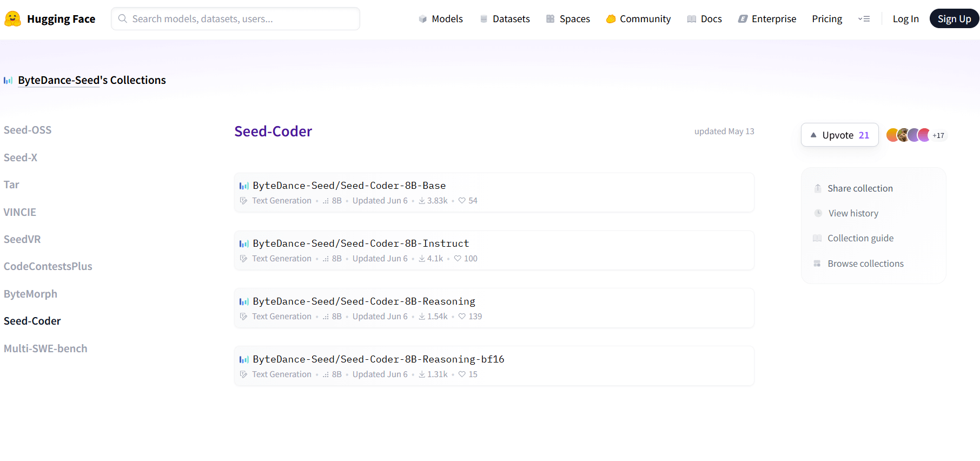This screenshot has width=980, height=461.
Task: Click the Hugging Face logo emoji
Action: [x=12, y=19]
